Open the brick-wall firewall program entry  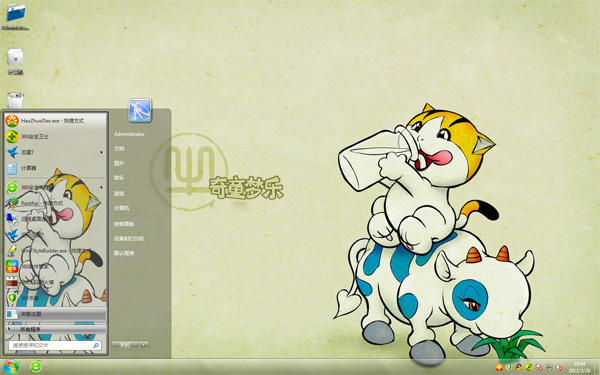click(55, 282)
